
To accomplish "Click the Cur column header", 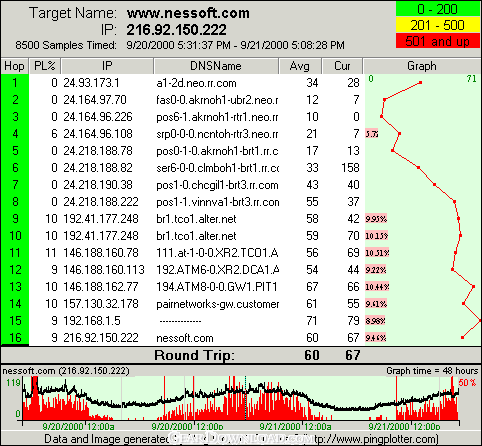I will click(342, 66).
